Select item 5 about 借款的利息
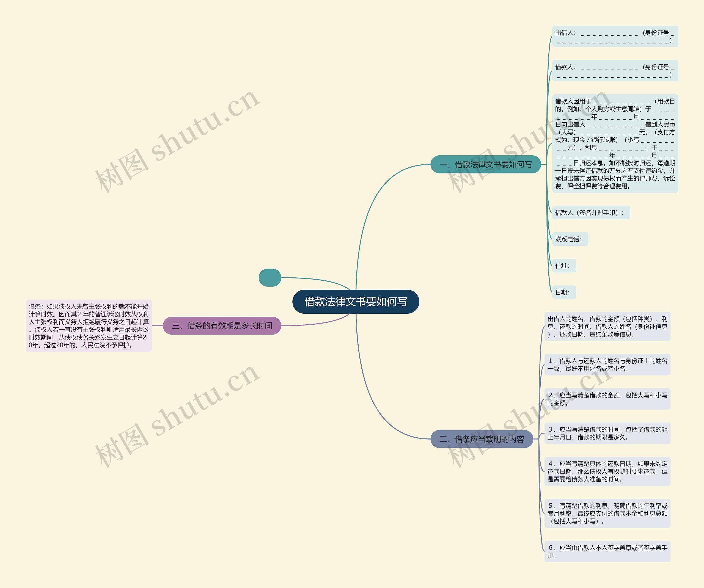Screen dimensions: 704x588 (x=607, y=513)
